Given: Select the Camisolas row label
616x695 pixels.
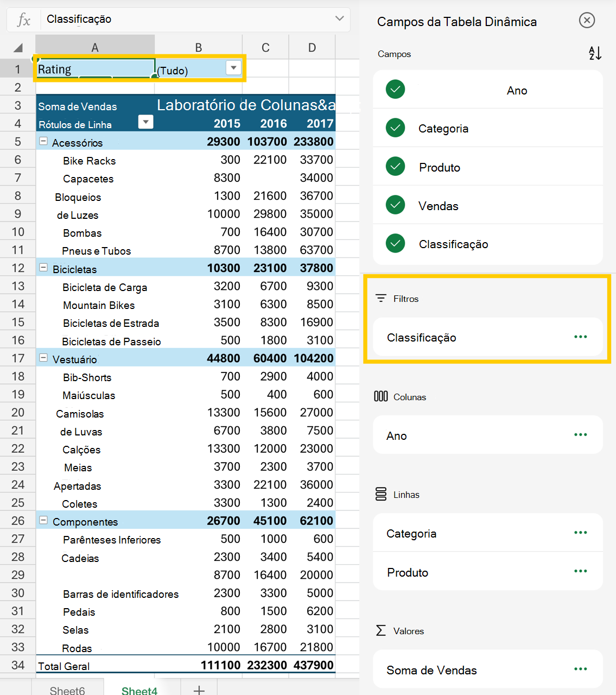Looking at the screenshot, I should (80, 414).
